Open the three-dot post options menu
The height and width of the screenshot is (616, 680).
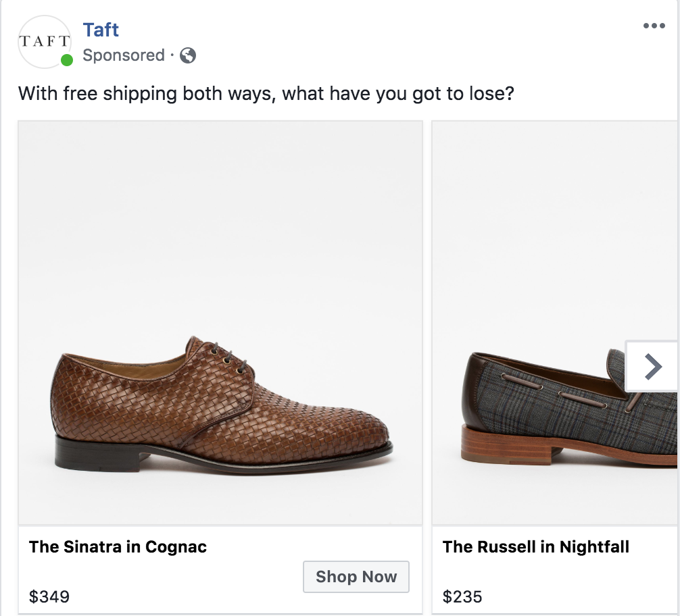654,26
